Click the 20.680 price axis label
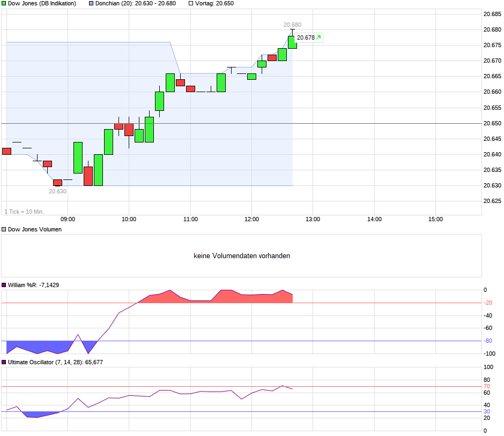This screenshot has height=436, width=504. tap(492, 29)
